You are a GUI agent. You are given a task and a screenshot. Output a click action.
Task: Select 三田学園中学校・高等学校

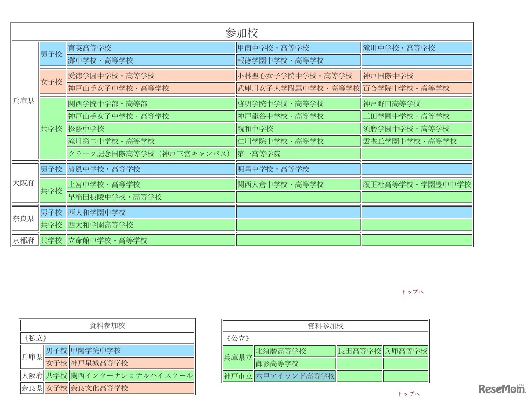click(x=417, y=116)
